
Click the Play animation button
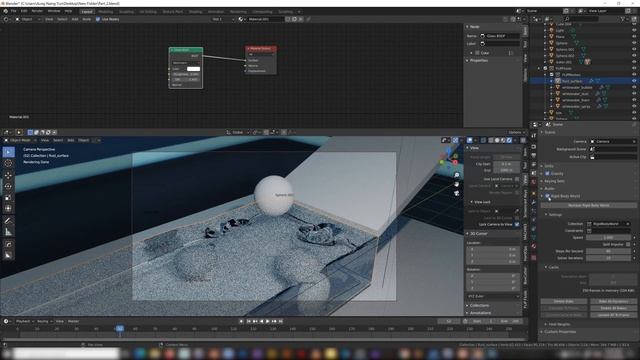(x=268, y=322)
